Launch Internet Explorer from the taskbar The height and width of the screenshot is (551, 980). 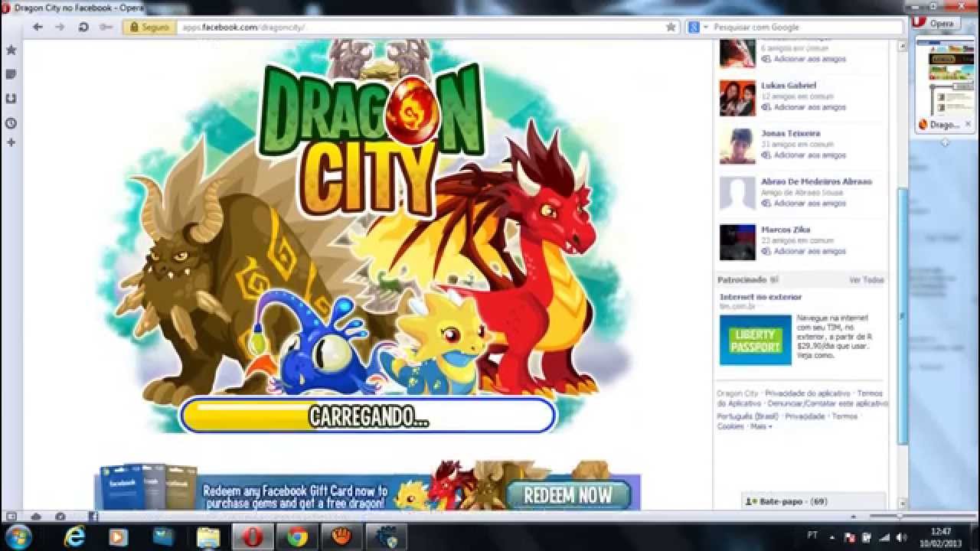point(74,537)
